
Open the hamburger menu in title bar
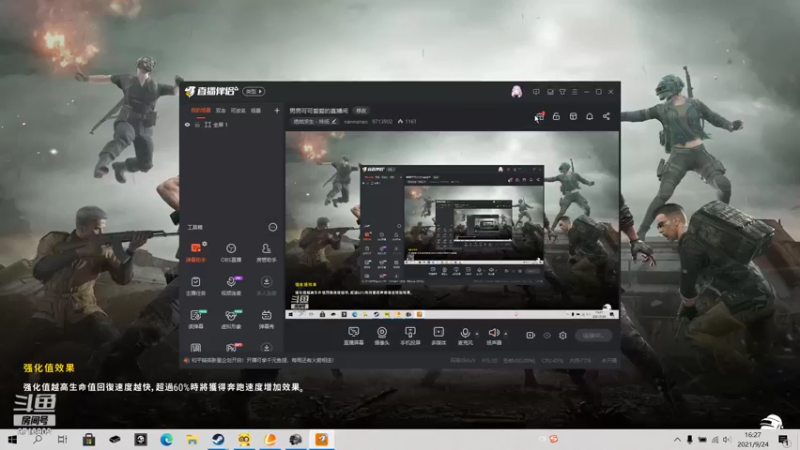(574, 92)
